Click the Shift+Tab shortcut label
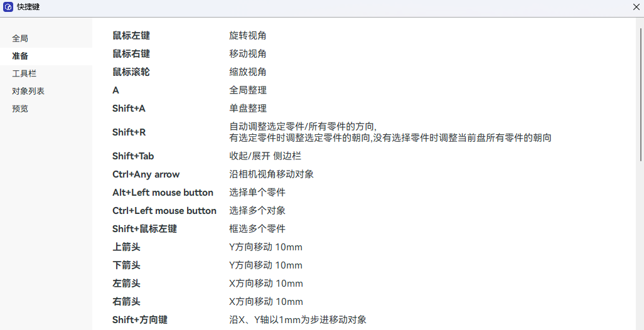 (x=133, y=156)
